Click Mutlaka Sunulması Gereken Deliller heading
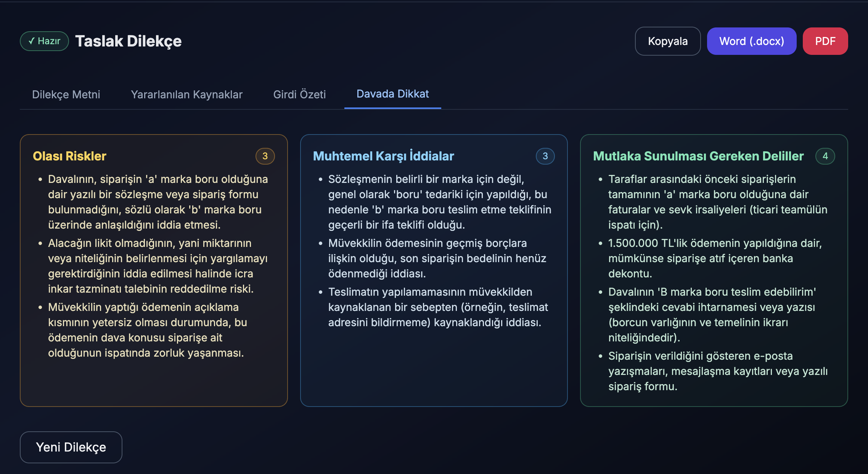The height and width of the screenshot is (474, 868). tap(698, 156)
